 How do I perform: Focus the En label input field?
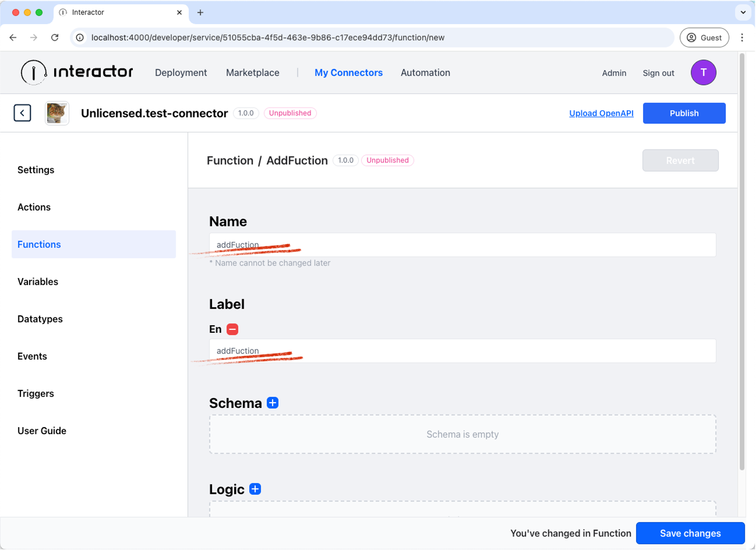(463, 351)
